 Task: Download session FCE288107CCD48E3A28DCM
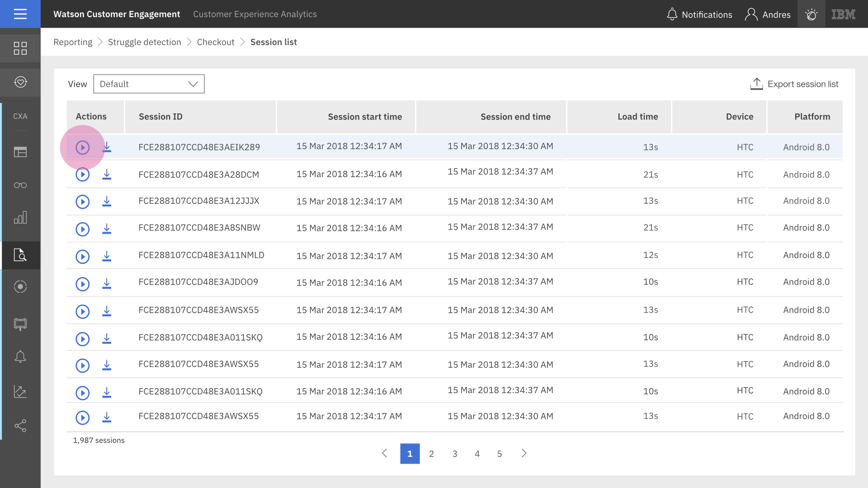[107, 174]
